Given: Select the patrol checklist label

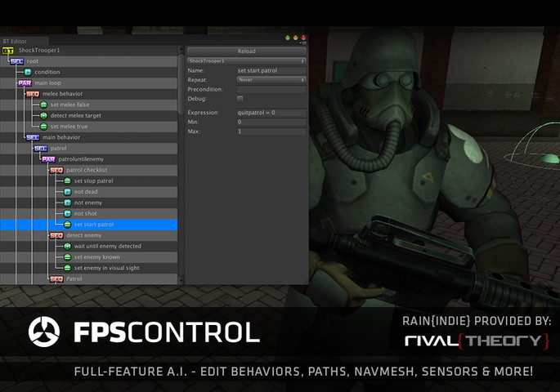Looking at the screenshot, I should (x=87, y=170).
